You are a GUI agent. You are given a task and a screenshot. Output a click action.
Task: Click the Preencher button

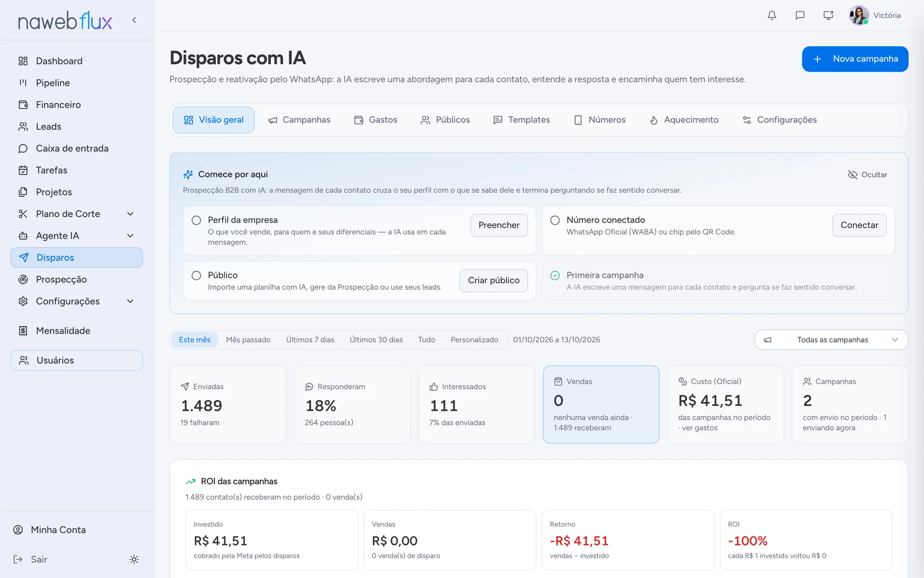[x=499, y=225]
